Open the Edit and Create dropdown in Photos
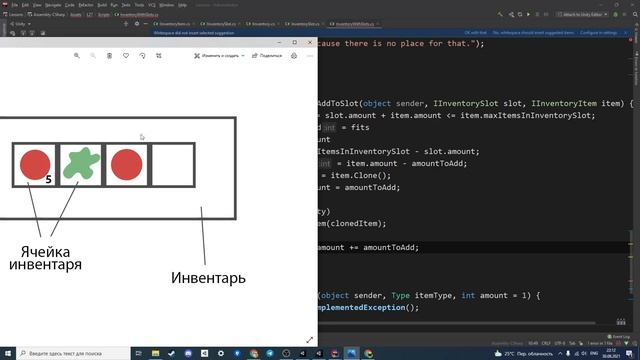Viewport: 640px width, 360px height. click(219, 56)
